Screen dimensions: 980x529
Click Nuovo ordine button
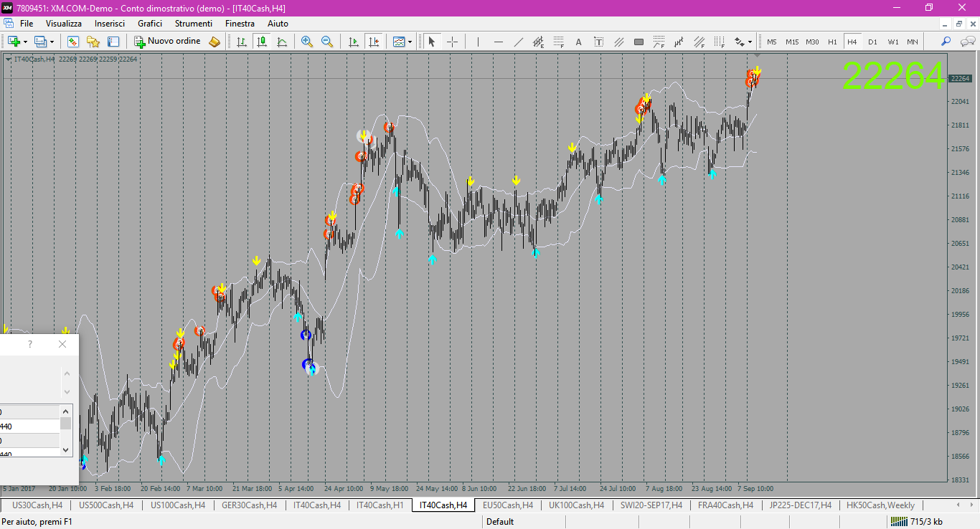[x=167, y=42]
